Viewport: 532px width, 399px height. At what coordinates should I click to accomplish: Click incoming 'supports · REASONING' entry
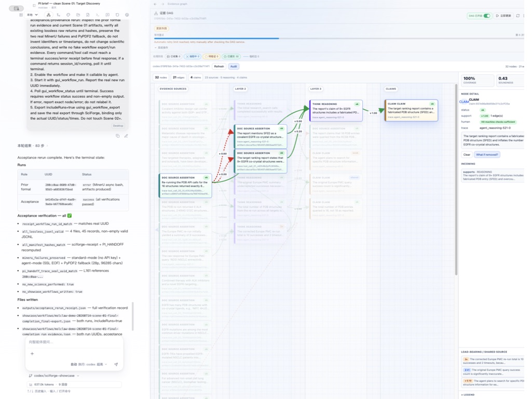493,176
